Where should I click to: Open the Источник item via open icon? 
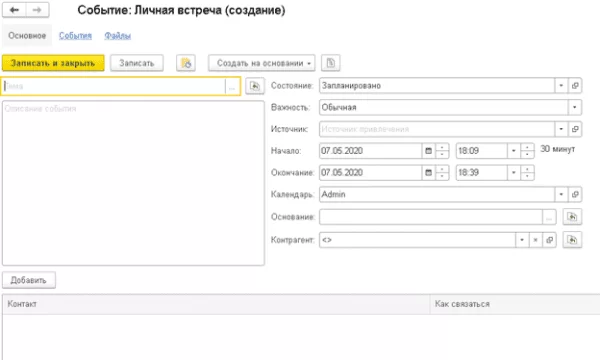click(575, 129)
